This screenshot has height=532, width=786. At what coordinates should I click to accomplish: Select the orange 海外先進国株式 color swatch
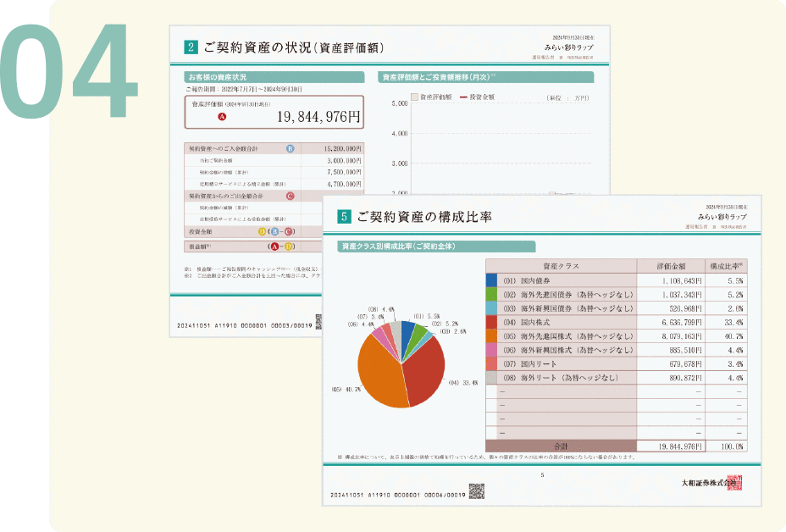pyautogui.click(x=492, y=335)
